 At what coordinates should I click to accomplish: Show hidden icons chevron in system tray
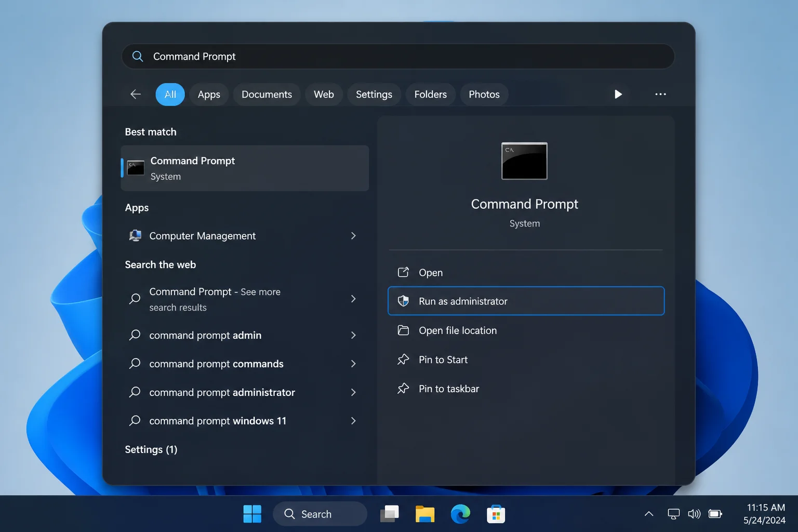tap(649, 514)
